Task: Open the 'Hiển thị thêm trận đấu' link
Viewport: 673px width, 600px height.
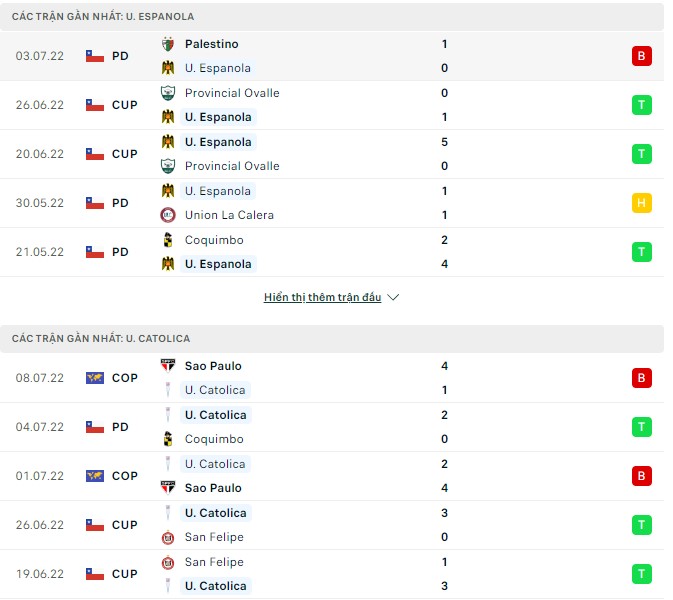Action: tap(322, 298)
